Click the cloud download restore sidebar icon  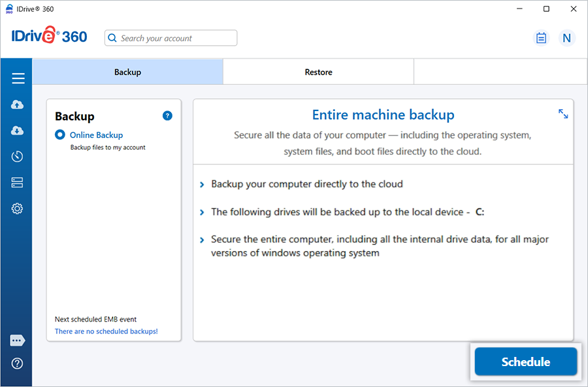pos(18,131)
